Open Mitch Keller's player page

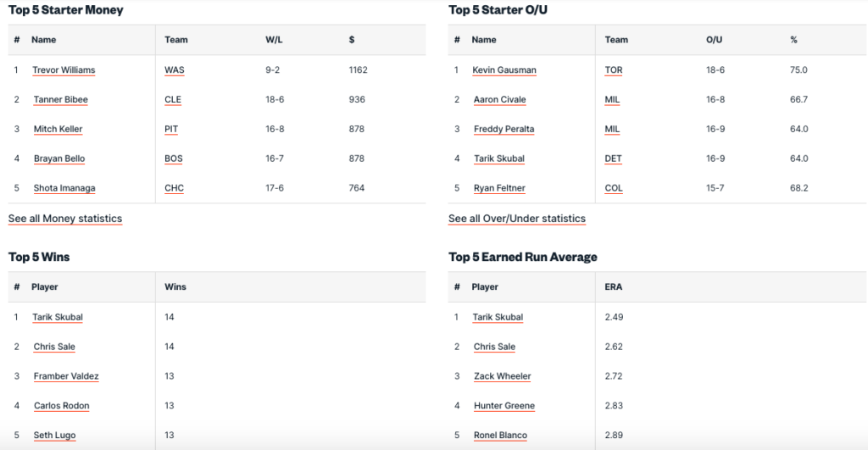(58, 130)
